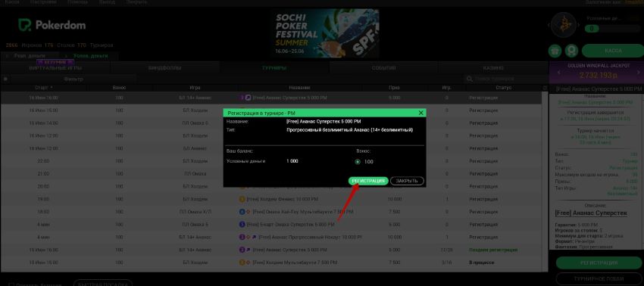Image resolution: width=644 pixels, height=286 pixels.
Task: Sort by the Название column header
Action: (x=299, y=88)
